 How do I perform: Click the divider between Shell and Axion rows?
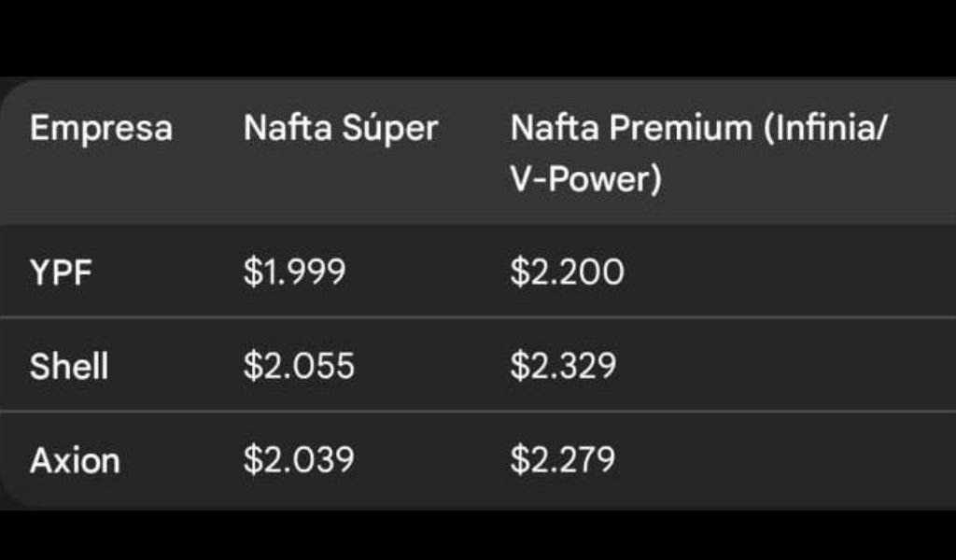[478, 412]
